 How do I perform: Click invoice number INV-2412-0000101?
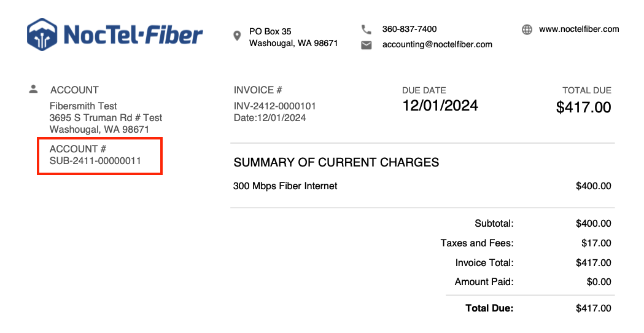click(275, 106)
